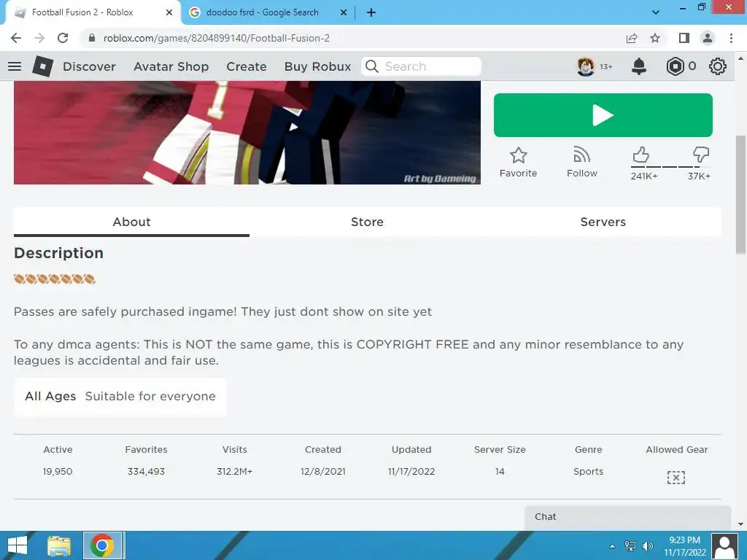Open the Roblox hamburger navigation menu
747x560 pixels.
tap(15, 66)
